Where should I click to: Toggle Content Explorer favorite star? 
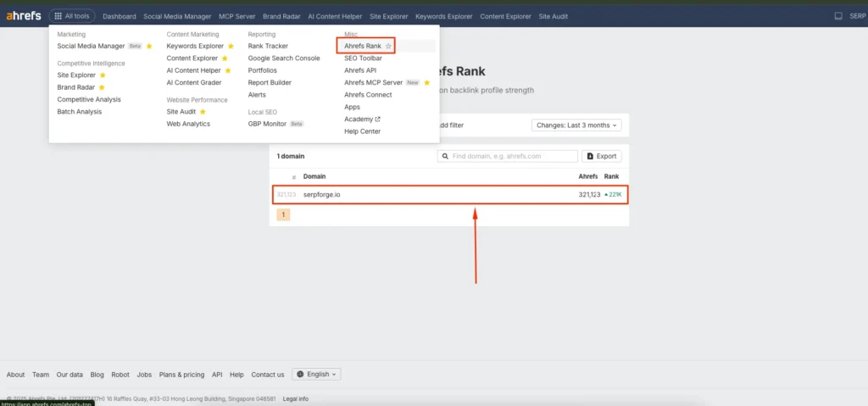pos(224,58)
